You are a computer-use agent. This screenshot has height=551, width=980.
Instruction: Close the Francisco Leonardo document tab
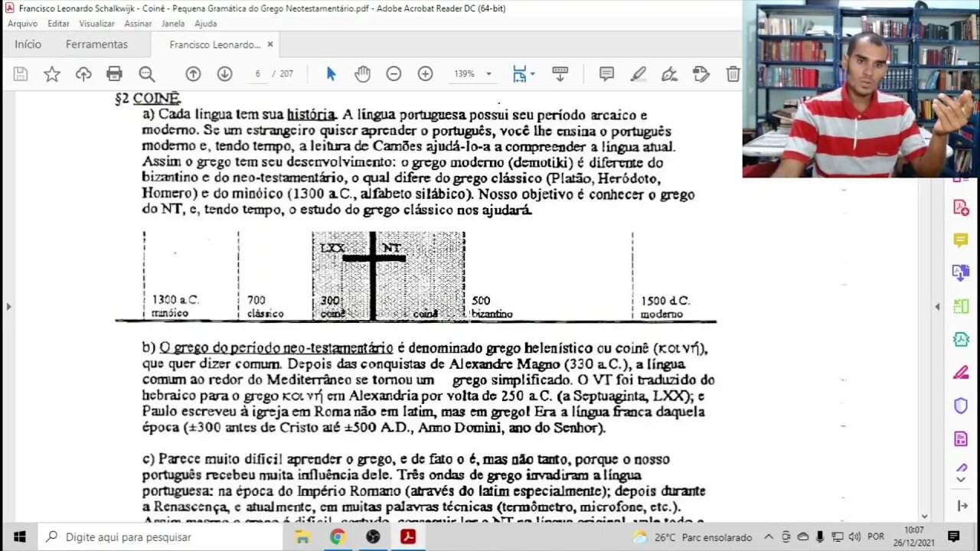(270, 45)
